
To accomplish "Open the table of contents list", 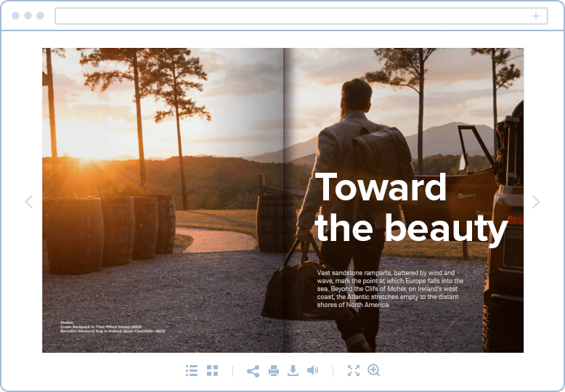I will tap(192, 371).
